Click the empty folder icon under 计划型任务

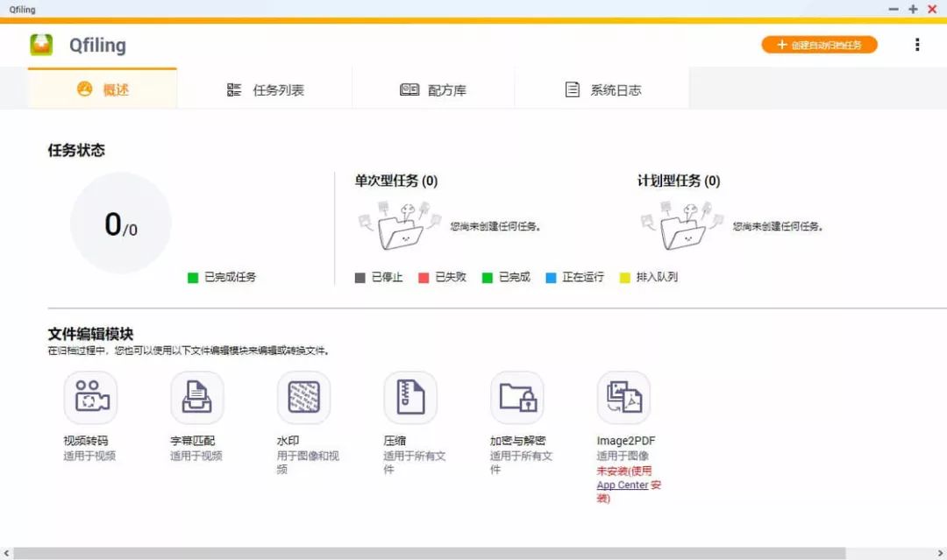click(x=682, y=226)
